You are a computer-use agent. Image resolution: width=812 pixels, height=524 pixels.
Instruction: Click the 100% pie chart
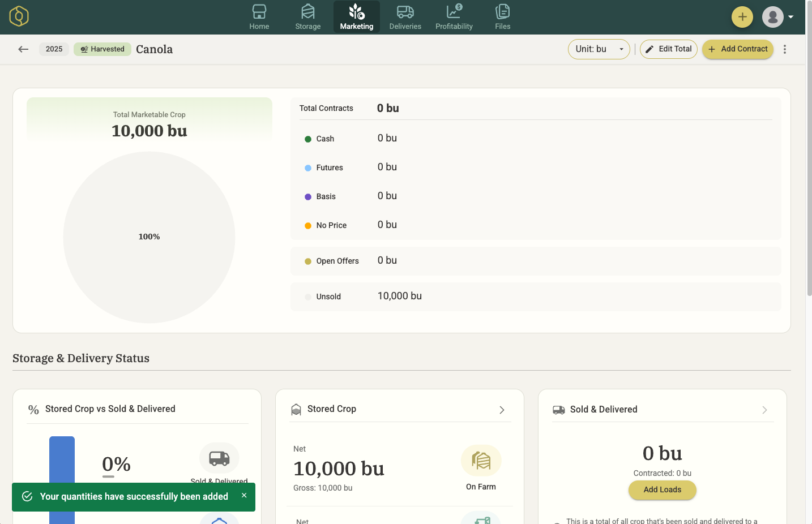click(x=149, y=237)
